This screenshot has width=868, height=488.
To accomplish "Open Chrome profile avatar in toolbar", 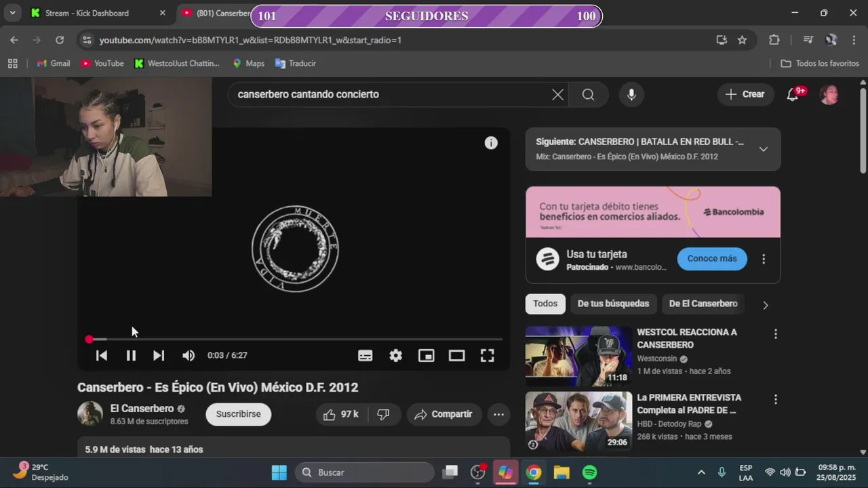I will [831, 40].
